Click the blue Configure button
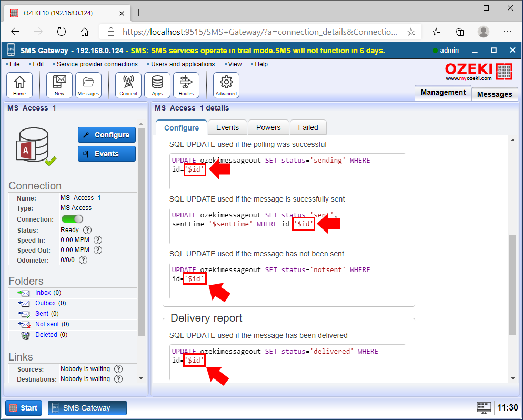The image size is (523, 420). click(106, 135)
